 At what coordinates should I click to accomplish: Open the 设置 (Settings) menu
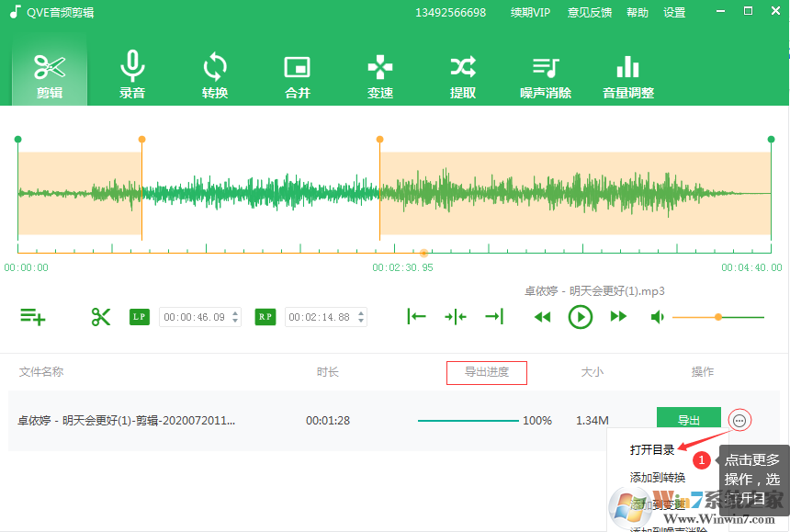click(674, 12)
